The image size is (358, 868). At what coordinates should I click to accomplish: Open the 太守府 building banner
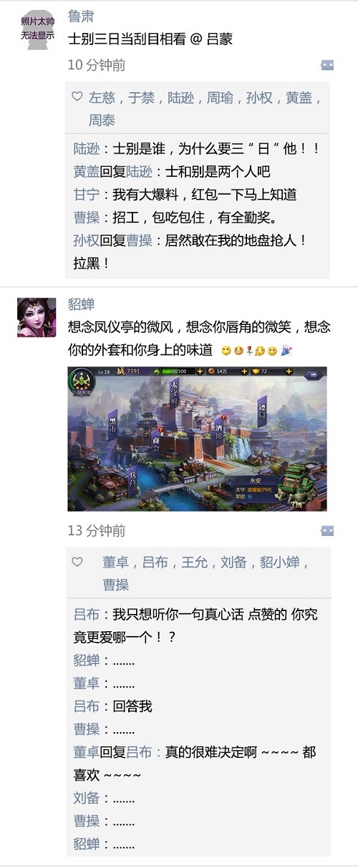[x=175, y=393]
